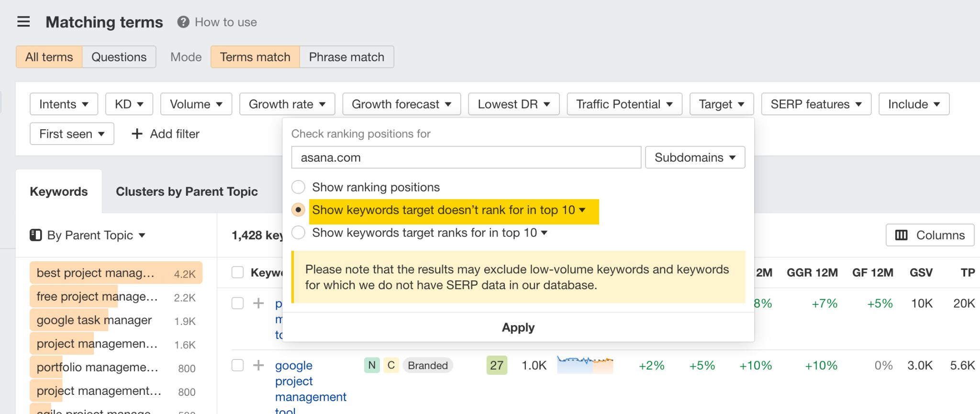Open the First seen filter dropdown
This screenshot has width=980, height=414.
(72, 134)
